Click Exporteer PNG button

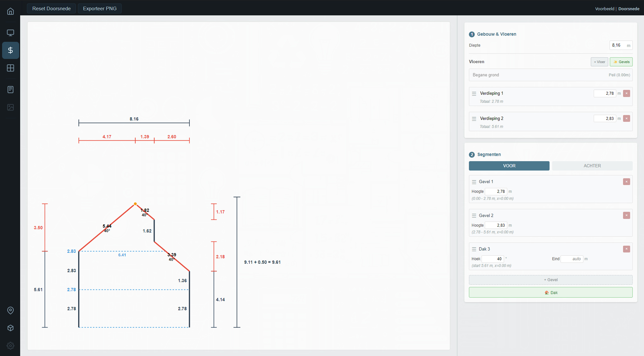[x=100, y=8]
